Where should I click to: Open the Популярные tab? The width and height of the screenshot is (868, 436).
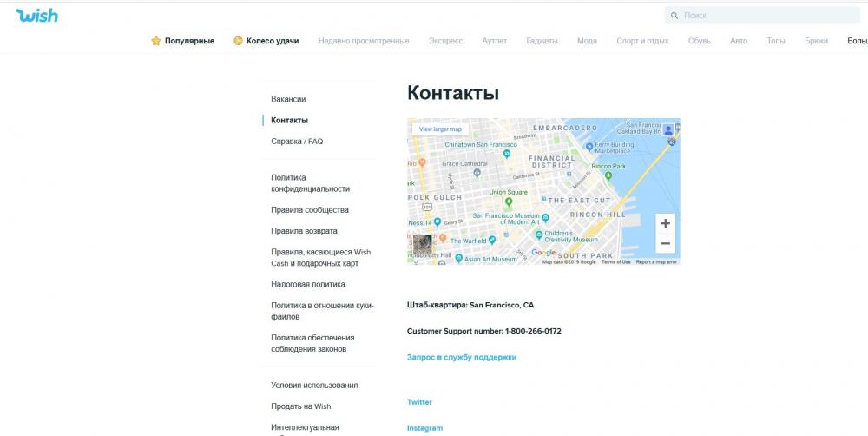(189, 41)
